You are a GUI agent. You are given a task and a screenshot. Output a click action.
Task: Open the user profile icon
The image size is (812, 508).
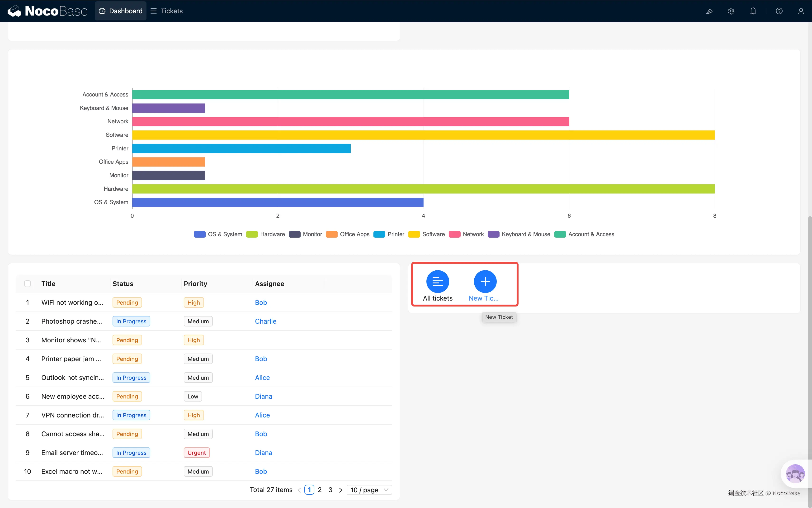click(x=801, y=11)
